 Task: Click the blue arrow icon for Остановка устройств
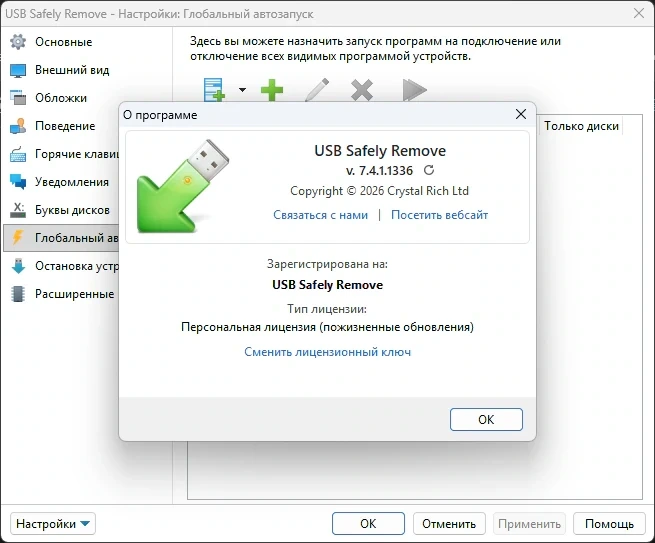[x=18, y=266]
